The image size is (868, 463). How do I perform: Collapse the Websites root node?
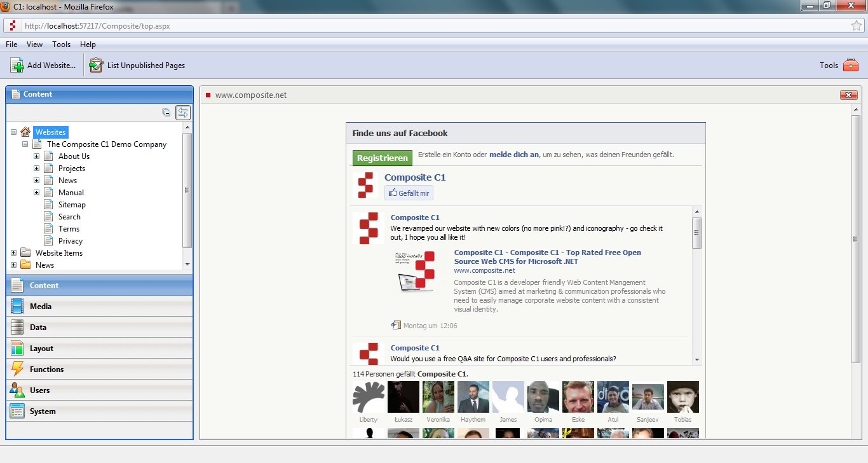coord(14,132)
